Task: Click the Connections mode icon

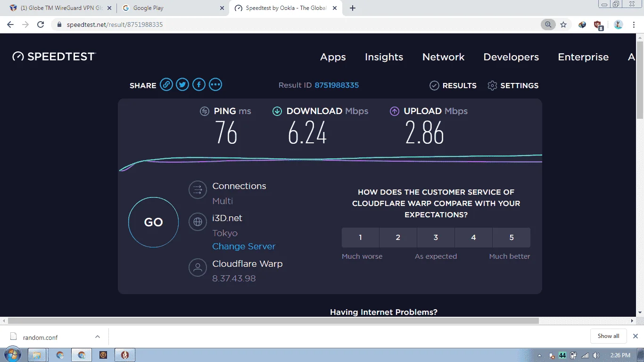Action: (198, 190)
